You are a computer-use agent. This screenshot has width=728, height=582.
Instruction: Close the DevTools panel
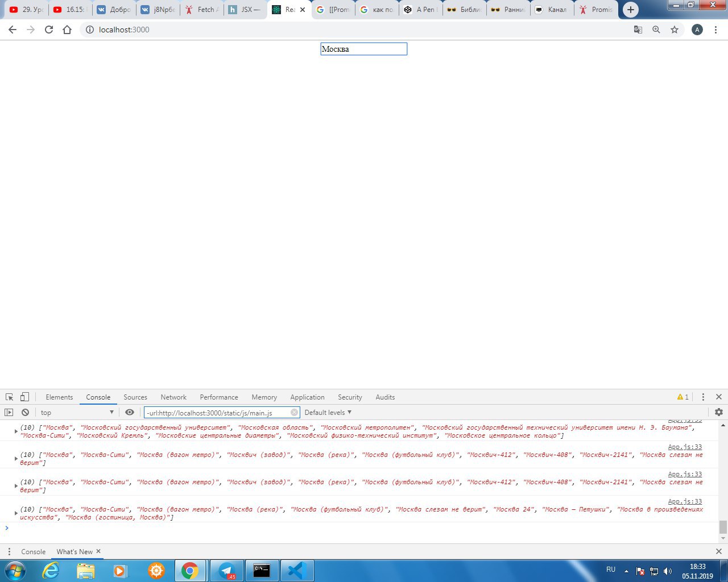(719, 397)
